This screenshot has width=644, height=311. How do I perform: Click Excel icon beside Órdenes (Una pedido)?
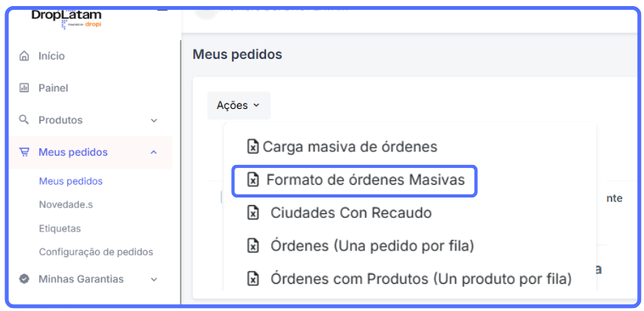click(x=254, y=246)
